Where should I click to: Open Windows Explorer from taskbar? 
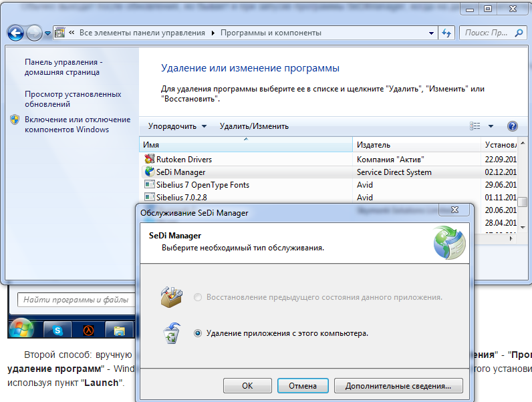tap(120, 330)
